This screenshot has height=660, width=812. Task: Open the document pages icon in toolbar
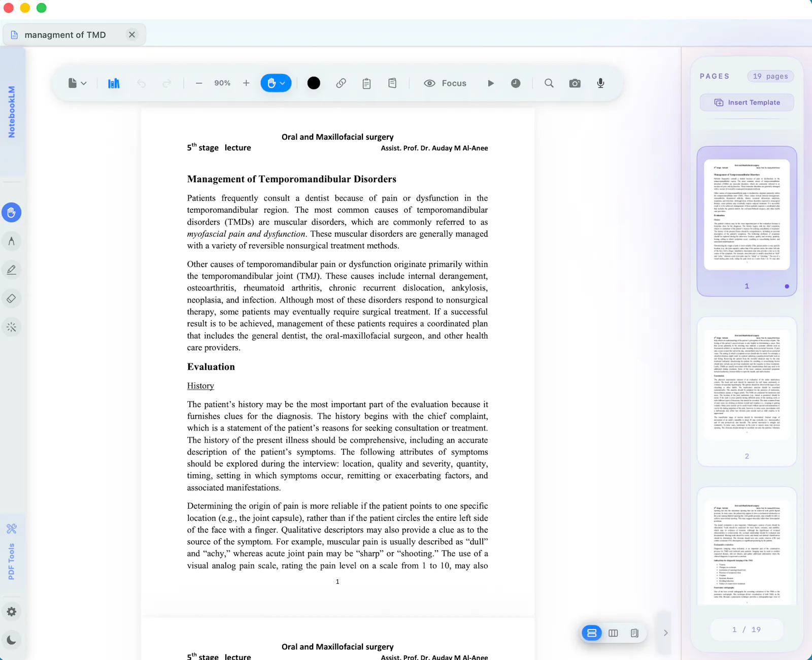[392, 83]
